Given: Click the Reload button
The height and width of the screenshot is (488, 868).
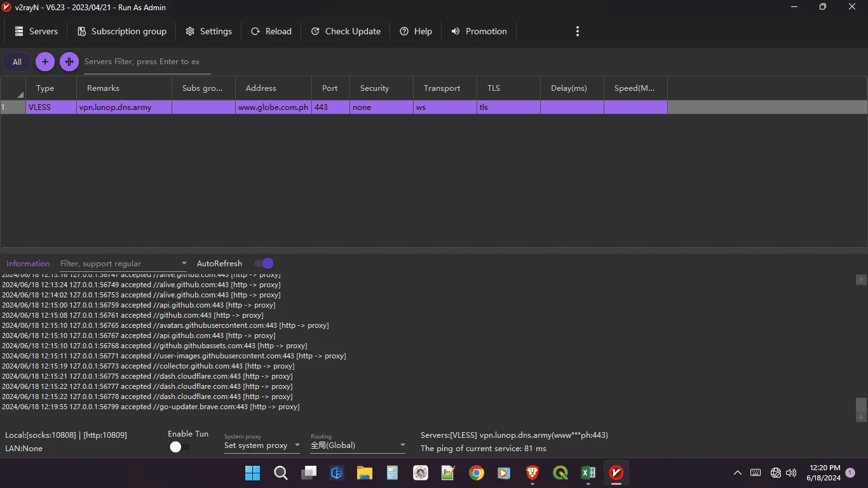Looking at the screenshot, I should click(x=271, y=31).
